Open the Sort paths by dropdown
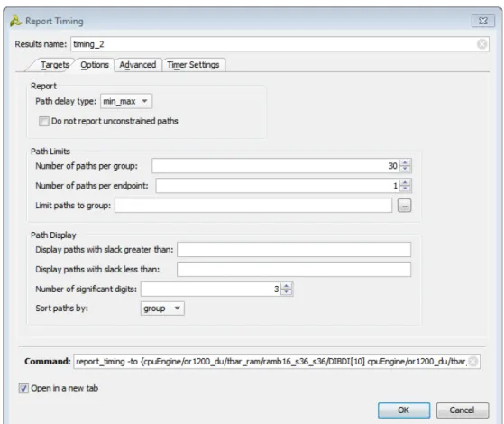Viewport: 504px width, 424px height. 162,309
